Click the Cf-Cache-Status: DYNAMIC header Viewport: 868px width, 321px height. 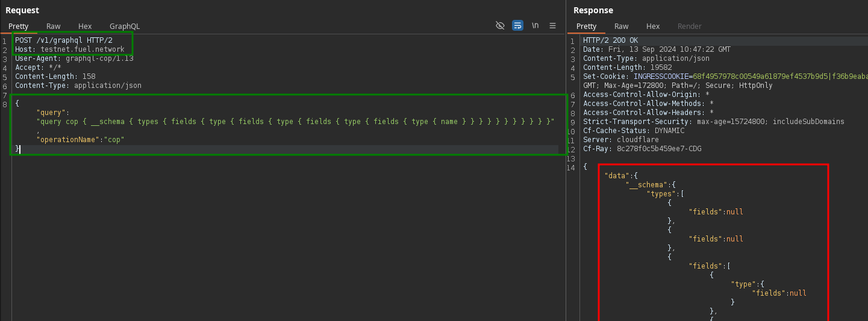635,131
